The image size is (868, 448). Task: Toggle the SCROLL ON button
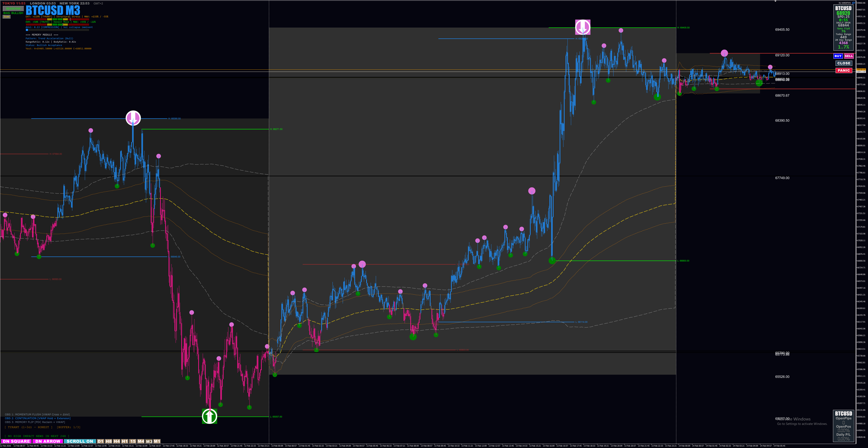click(x=80, y=441)
